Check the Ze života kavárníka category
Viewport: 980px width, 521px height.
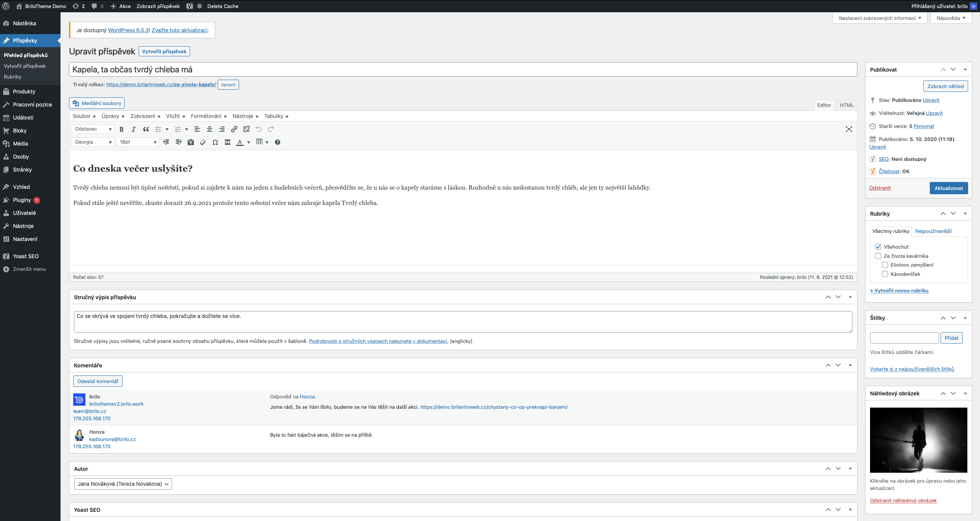[x=878, y=256]
